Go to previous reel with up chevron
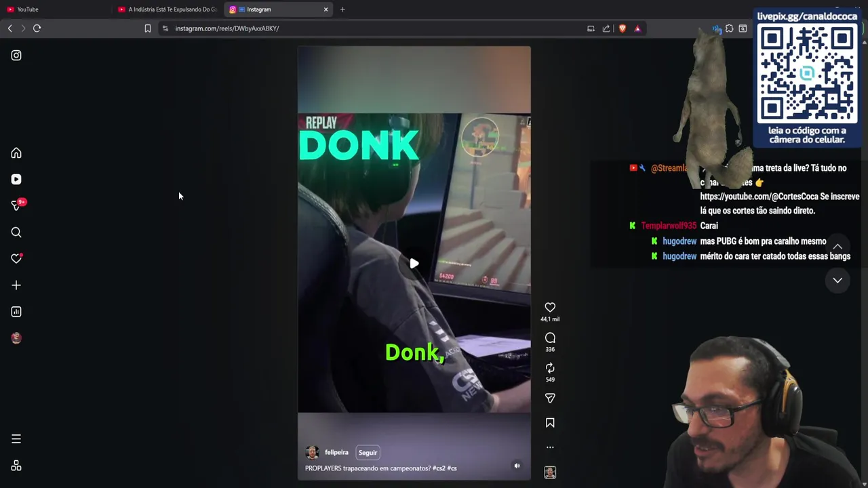The width and height of the screenshot is (868, 488). tap(837, 247)
